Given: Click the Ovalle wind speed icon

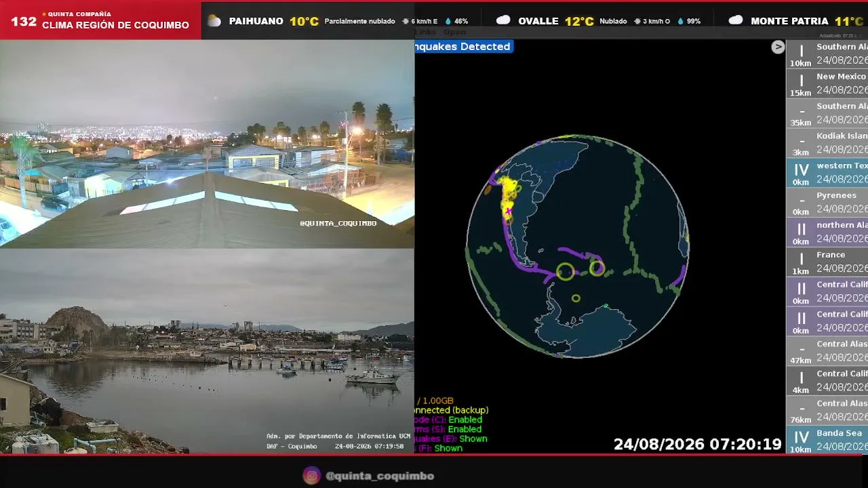Looking at the screenshot, I should (637, 22).
